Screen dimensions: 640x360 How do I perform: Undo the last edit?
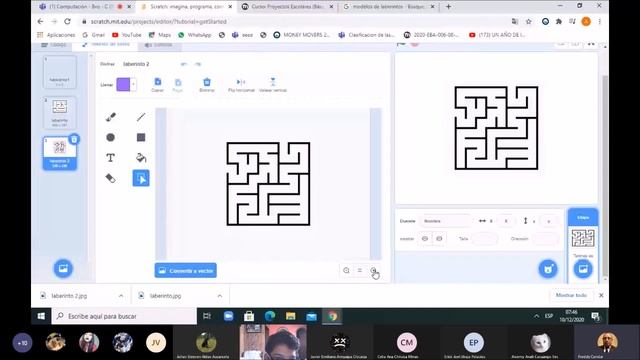click(184, 64)
